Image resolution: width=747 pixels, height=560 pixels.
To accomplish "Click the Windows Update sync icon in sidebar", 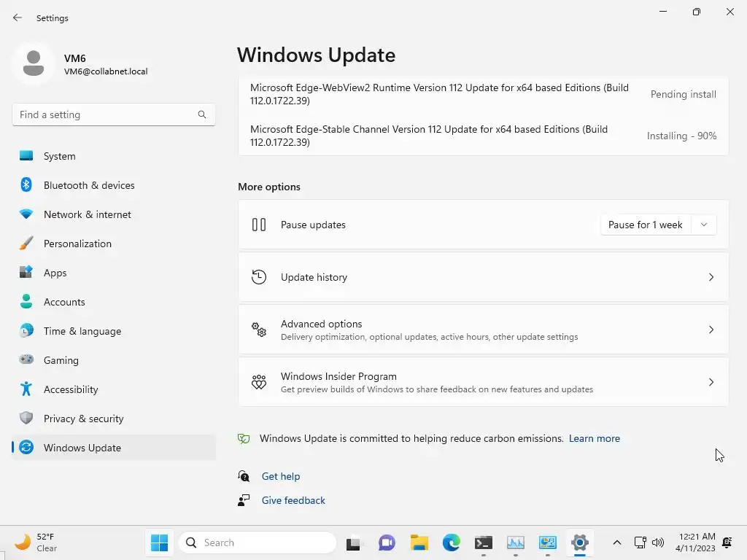I will coord(26,447).
